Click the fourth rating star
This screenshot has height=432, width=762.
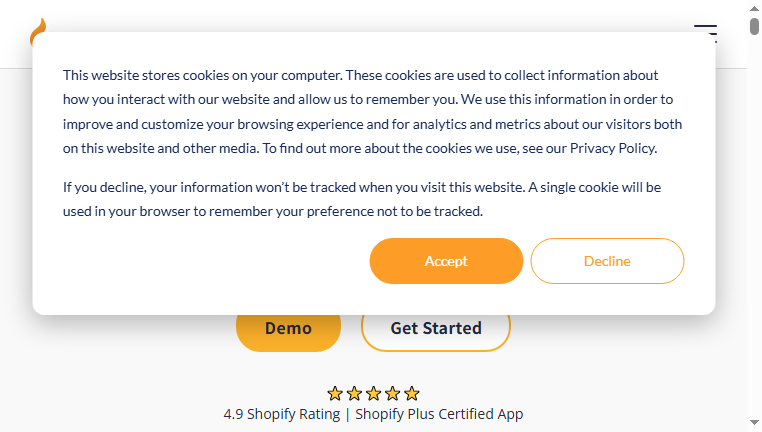coord(393,393)
